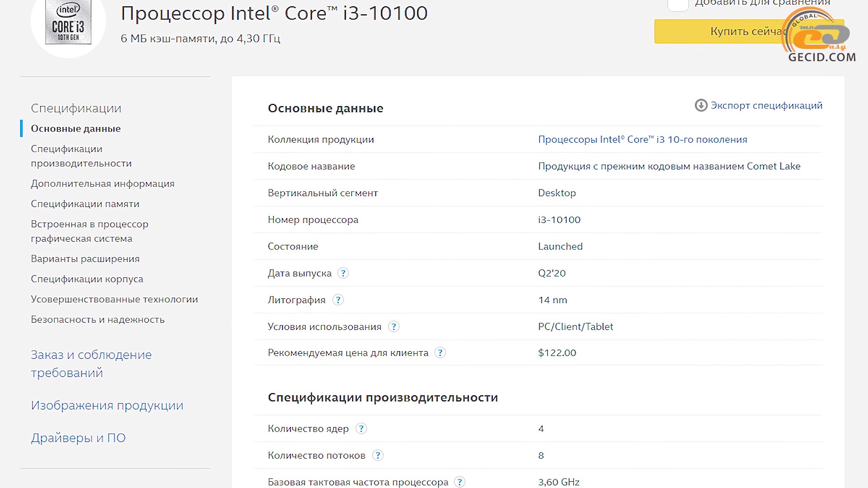Open help icon for Количество потоков
The image size is (868, 488).
[378, 455]
